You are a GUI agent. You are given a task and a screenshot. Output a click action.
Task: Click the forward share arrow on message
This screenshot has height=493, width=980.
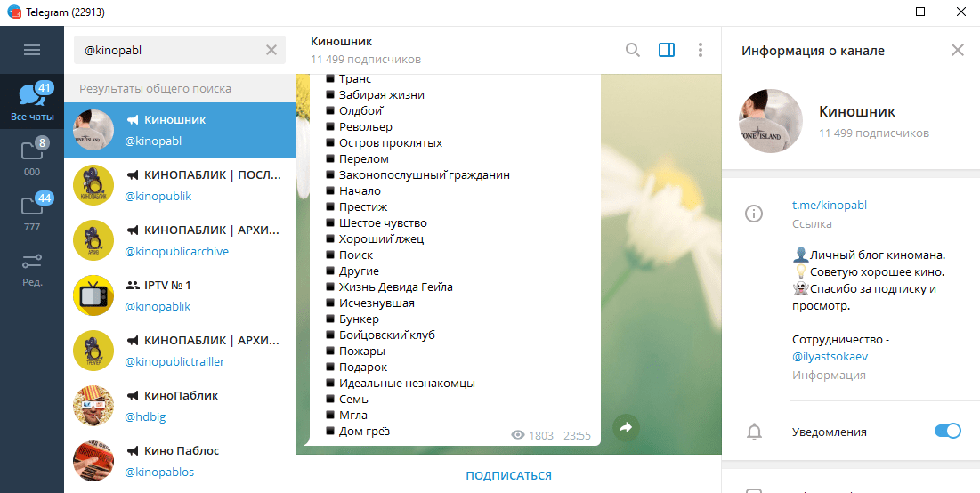pyautogui.click(x=626, y=428)
